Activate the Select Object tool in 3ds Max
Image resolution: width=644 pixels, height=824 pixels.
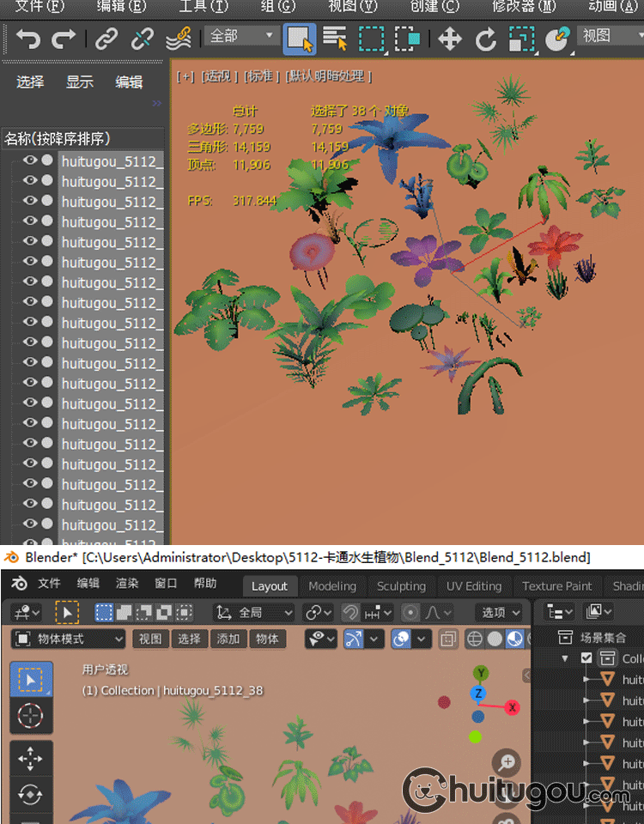pos(299,39)
